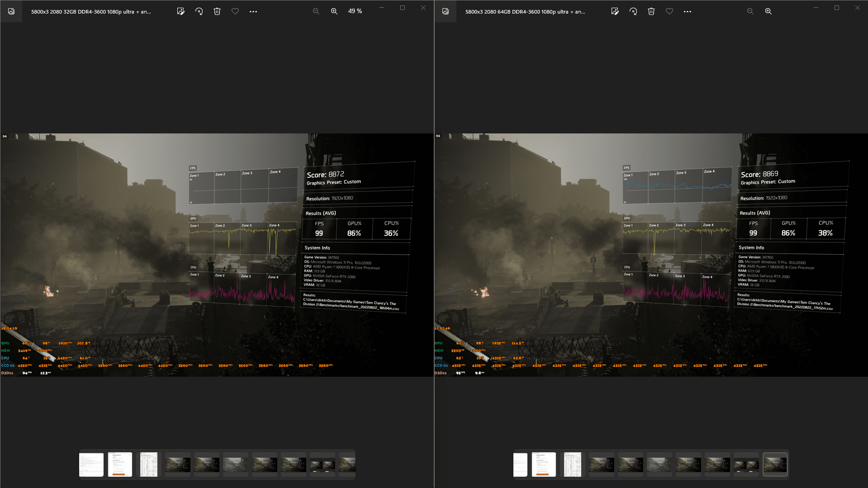This screenshot has height=488, width=868.
Task: Select document thumbnail with orange bar, right filmstrip
Action: point(544,464)
